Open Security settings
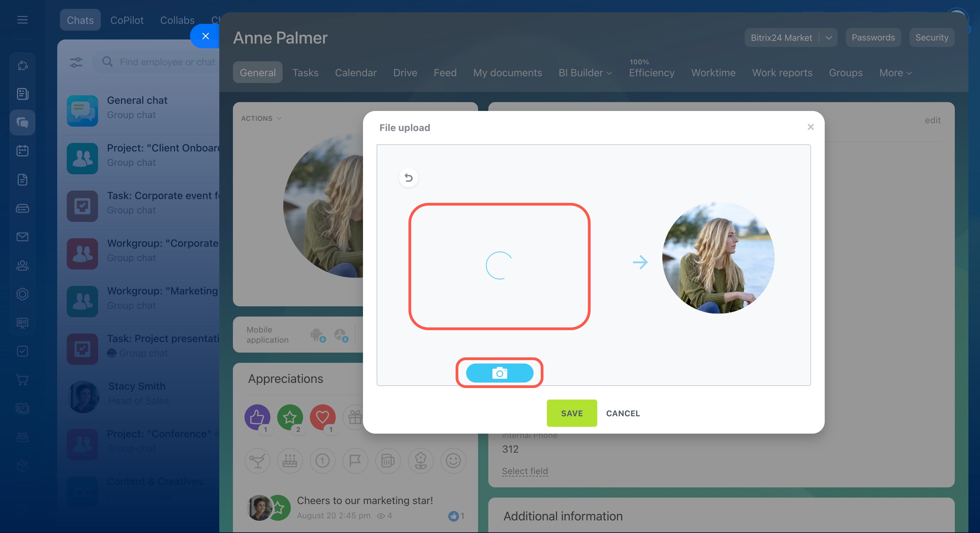The width and height of the screenshot is (980, 533). [x=932, y=38]
